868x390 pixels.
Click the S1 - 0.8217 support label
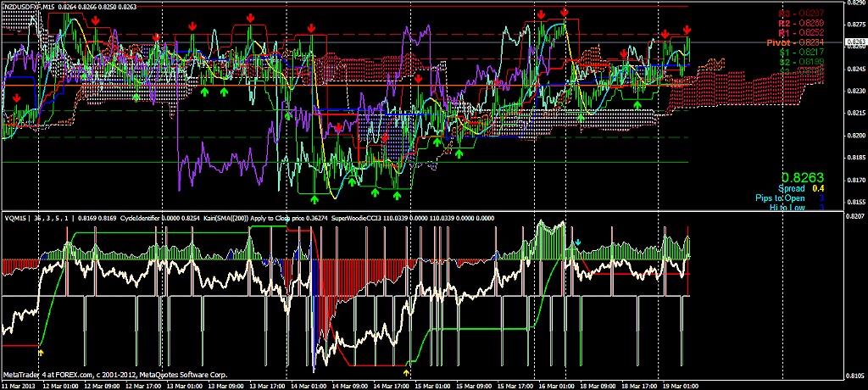tap(802, 53)
